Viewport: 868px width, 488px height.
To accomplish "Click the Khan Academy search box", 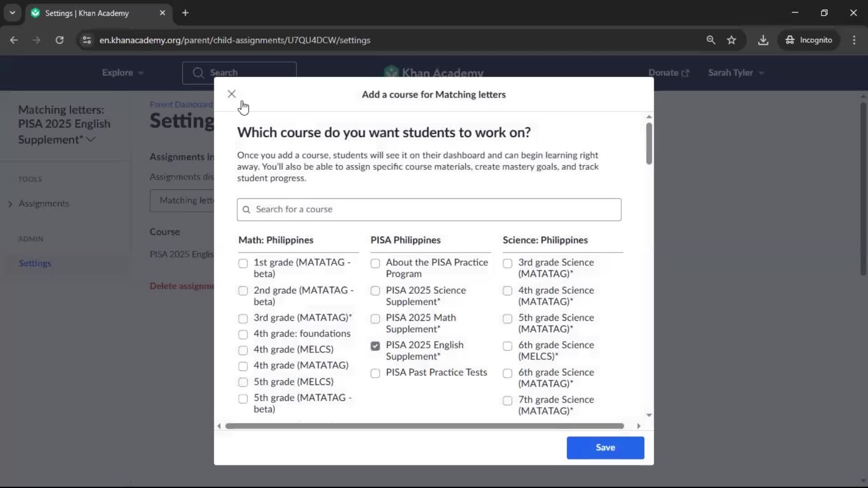I will click(239, 73).
